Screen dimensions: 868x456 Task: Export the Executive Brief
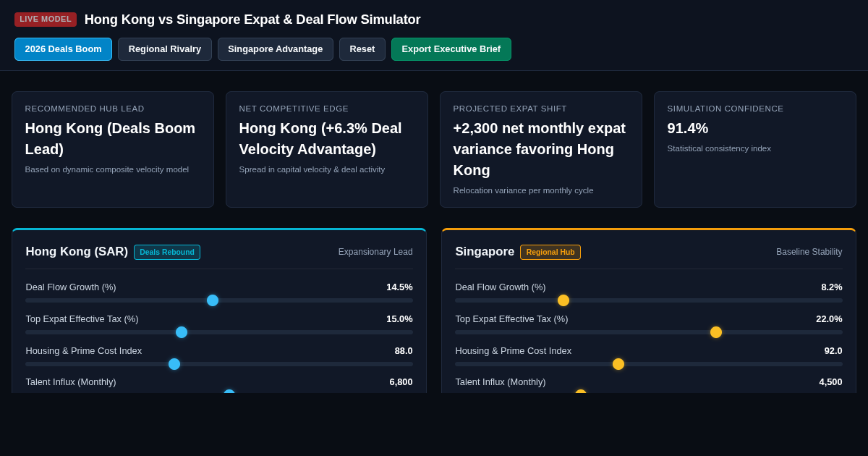[x=451, y=49]
